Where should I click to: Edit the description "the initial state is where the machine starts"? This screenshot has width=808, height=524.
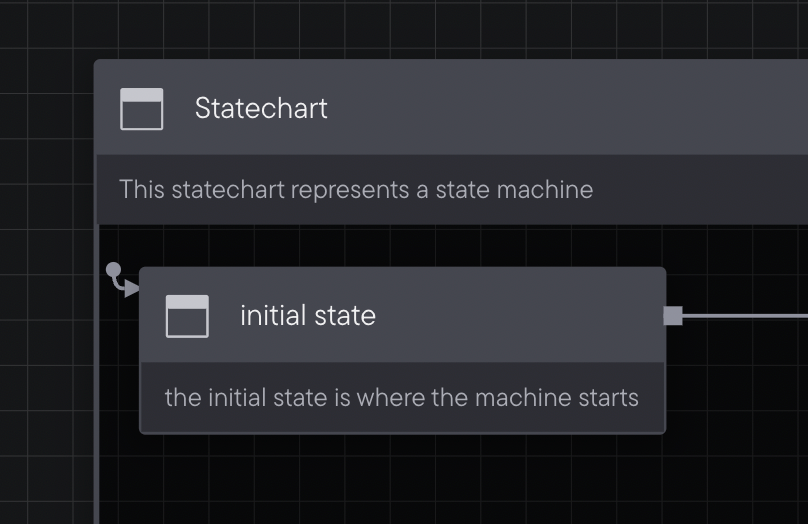point(401,397)
